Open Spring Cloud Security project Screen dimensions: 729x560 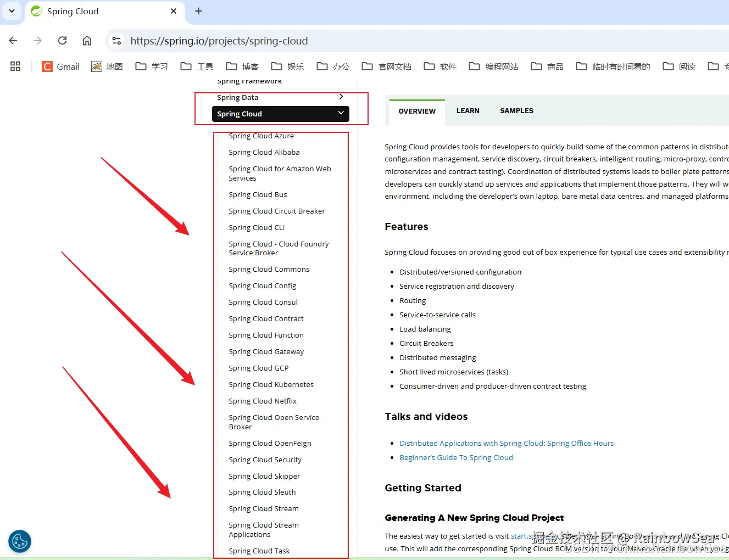(265, 460)
